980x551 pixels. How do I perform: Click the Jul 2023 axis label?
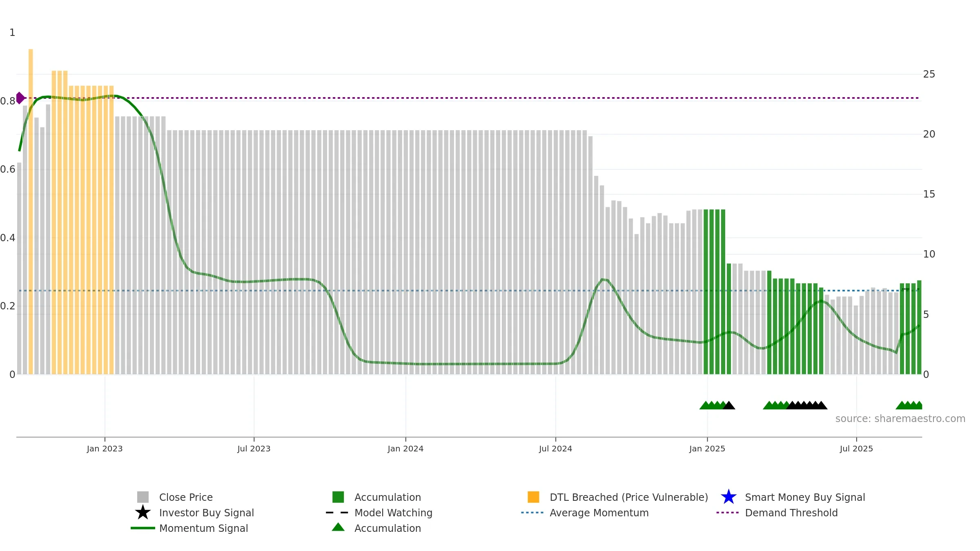pyautogui.click(x=254, y=449)
